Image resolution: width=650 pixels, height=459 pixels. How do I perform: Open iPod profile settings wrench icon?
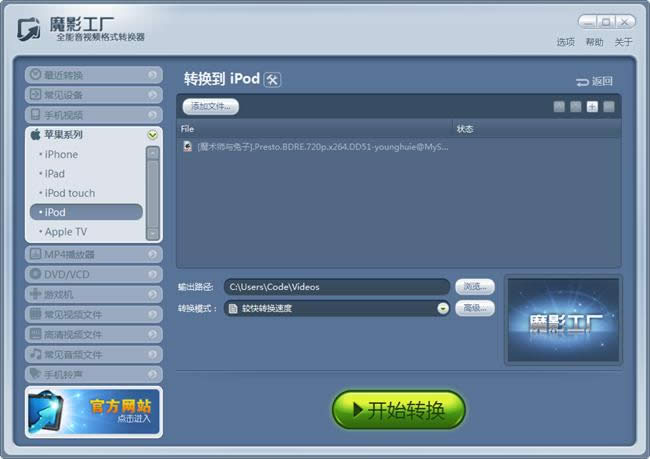coord(272,80)
